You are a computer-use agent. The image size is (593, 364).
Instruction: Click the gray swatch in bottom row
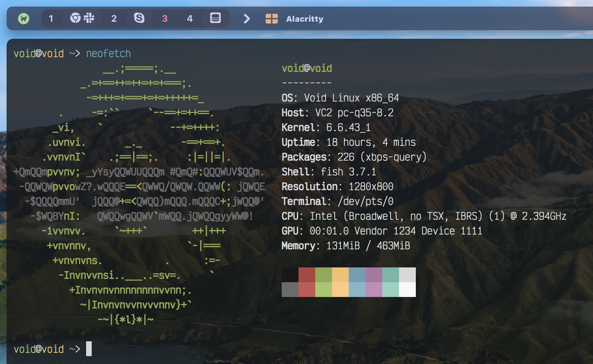pyautogui.click(x=290, y=289)
